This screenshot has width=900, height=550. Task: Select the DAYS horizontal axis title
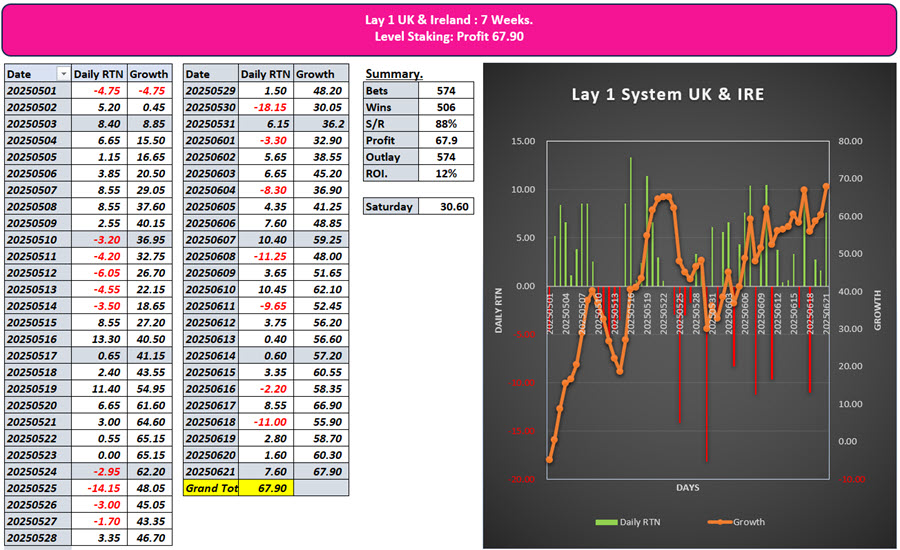point(689,488)
